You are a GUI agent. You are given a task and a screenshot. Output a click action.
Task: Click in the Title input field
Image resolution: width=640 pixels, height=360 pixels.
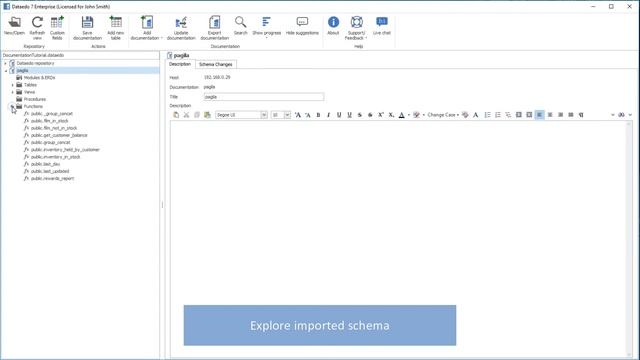pyautogui.click(x=264, y=97)
